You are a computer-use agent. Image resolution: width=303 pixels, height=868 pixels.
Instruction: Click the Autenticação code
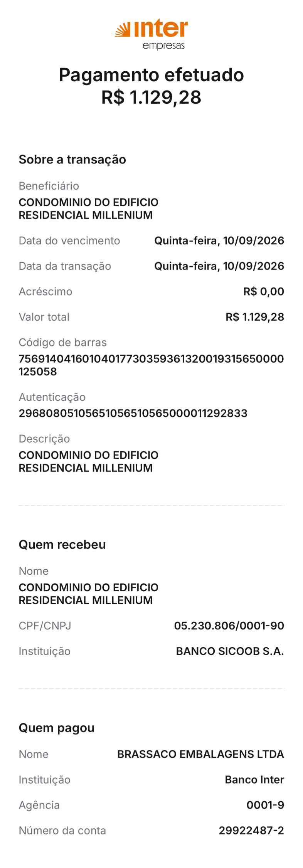tap(133, 413)
